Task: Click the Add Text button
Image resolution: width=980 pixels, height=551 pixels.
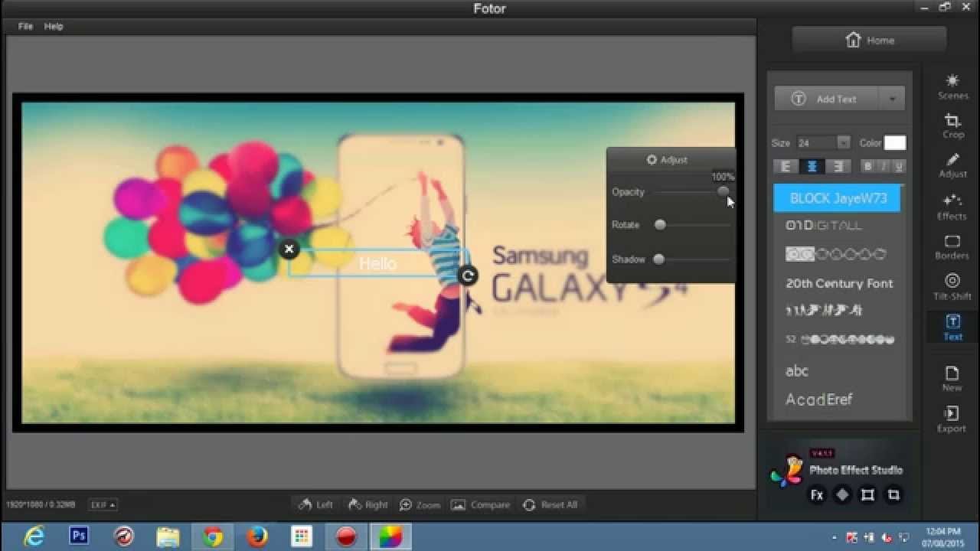Action: [x=827, y=99]
